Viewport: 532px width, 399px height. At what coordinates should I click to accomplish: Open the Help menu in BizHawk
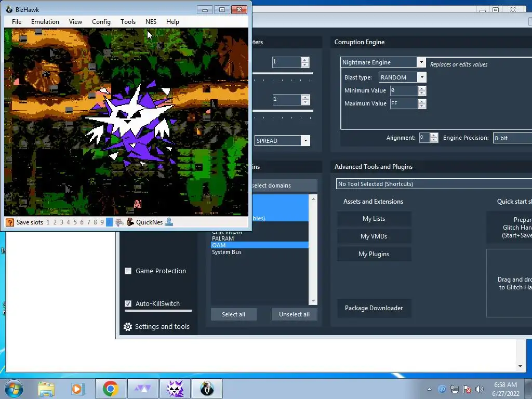point(172,22)
